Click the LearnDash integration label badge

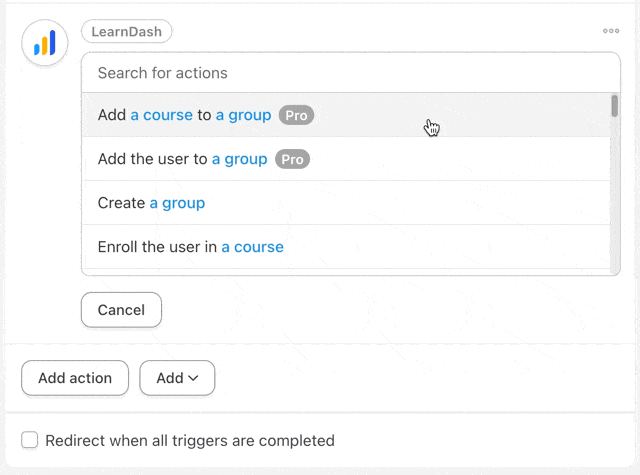[x=127, y=32]
